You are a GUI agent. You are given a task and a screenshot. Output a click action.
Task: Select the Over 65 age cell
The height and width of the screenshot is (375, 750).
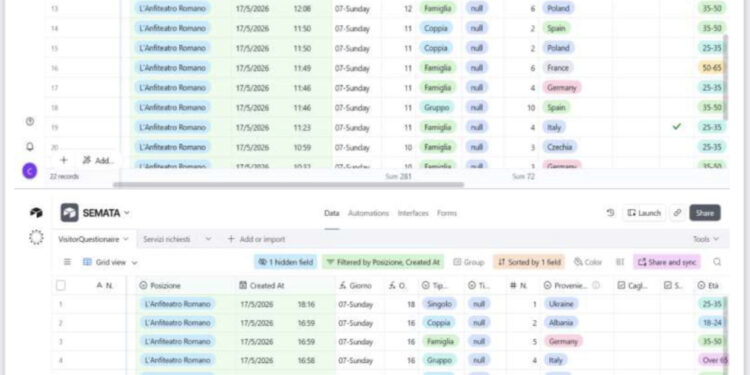(713, 360)
